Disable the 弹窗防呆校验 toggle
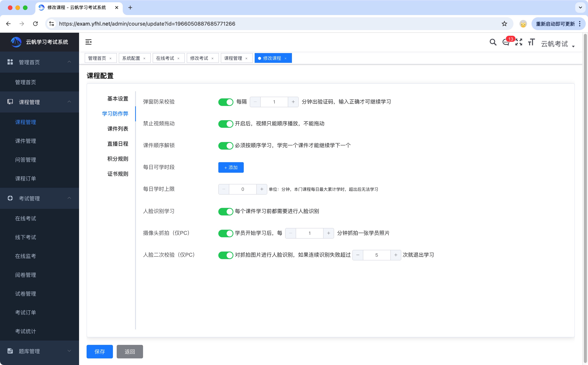The width and height of the screenshot is (588, 365). (225, 102)
